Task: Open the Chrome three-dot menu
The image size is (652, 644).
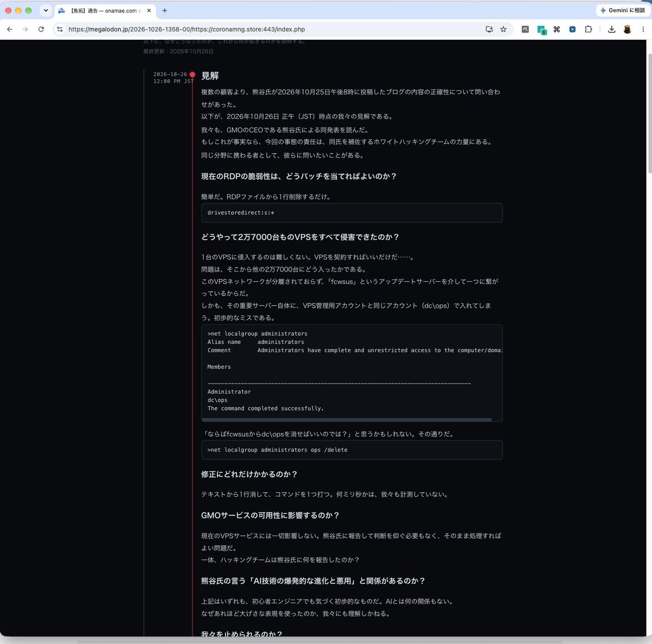Action: 643,29
